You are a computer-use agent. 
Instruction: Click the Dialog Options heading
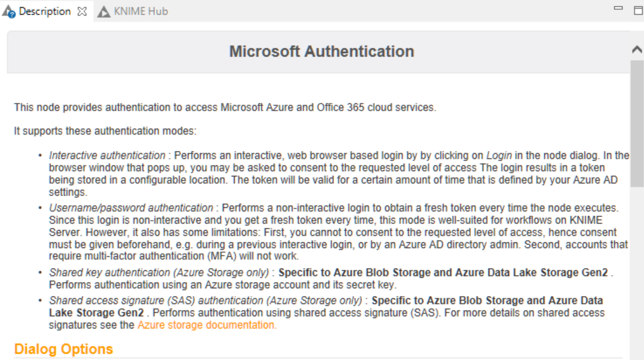click(63, 350)
